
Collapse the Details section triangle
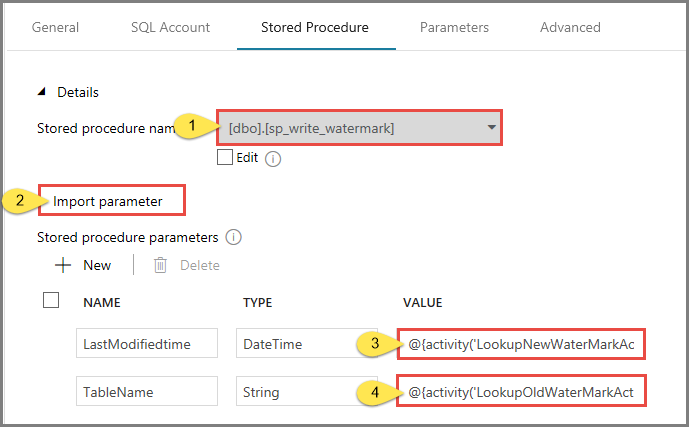point(42,91)
